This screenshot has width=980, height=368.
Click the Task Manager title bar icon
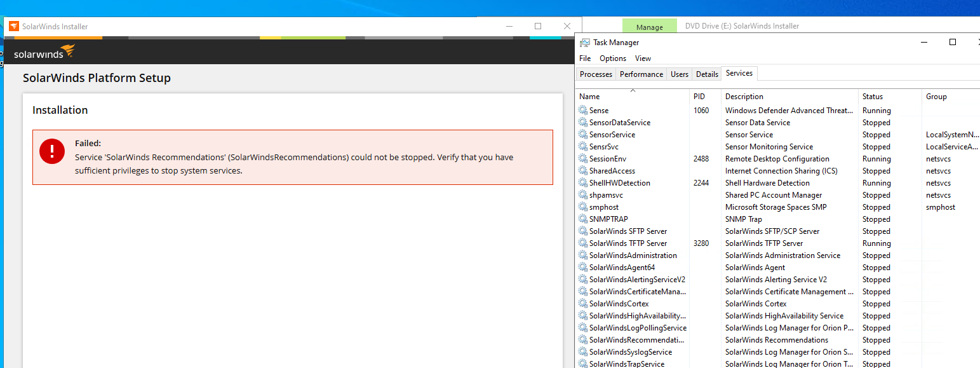click(x=584, y=43)
